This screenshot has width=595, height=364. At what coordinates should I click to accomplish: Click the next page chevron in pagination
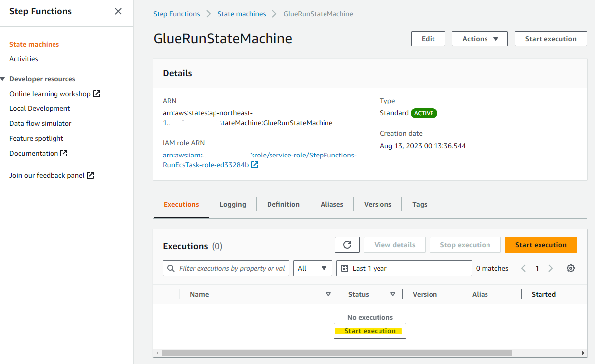[x=550, y=268]
